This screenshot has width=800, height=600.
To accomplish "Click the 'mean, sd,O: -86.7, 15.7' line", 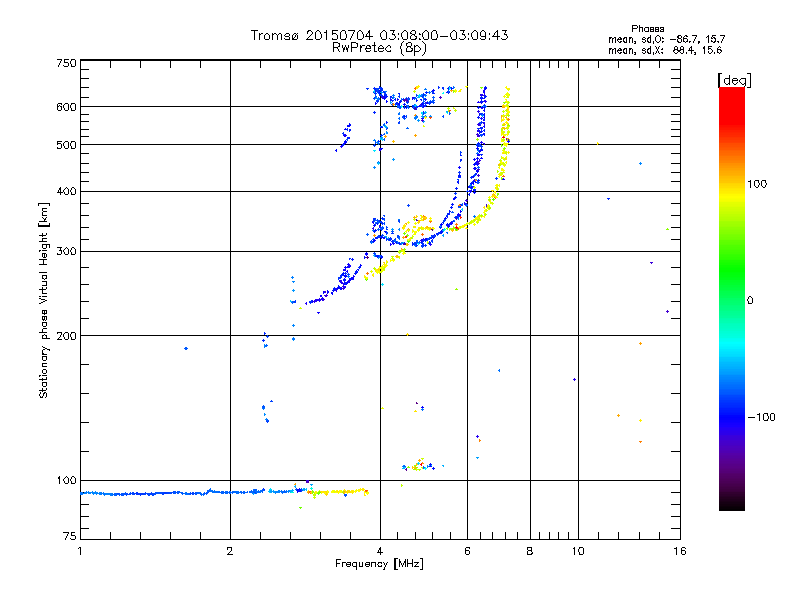I will (666, 39).
